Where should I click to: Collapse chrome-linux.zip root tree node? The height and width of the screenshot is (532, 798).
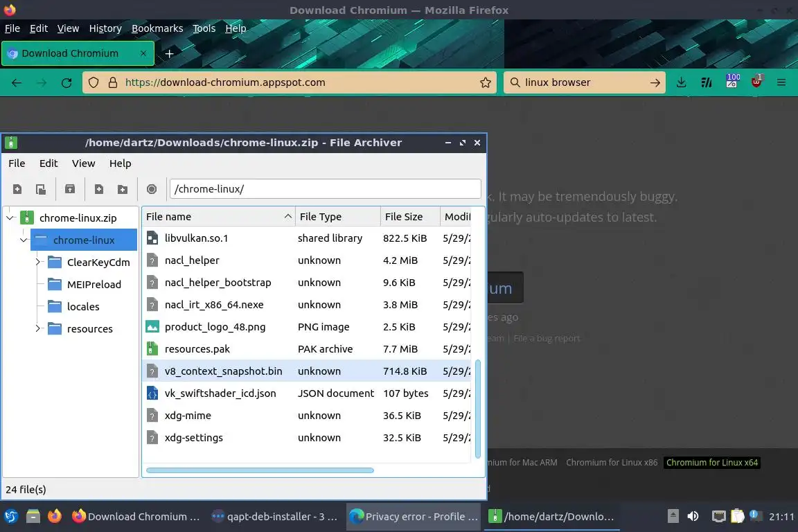click(x=10, y=218)
